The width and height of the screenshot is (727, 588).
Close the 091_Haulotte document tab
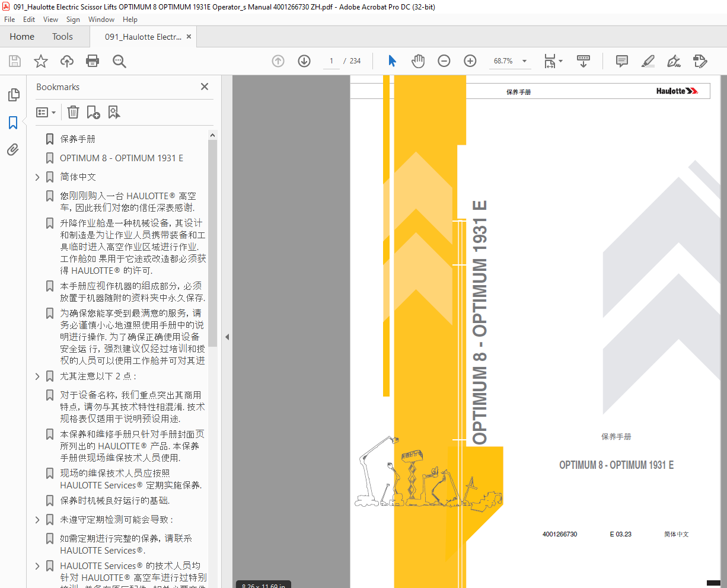[189, 37]
